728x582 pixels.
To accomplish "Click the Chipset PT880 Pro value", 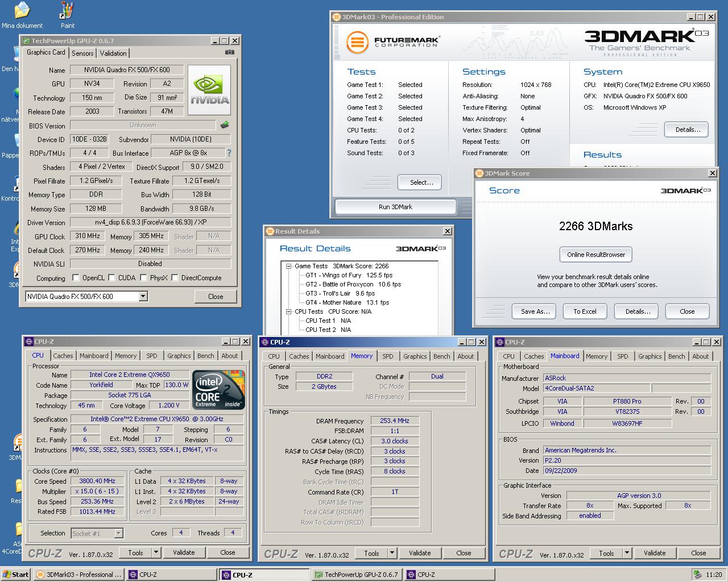I will click(x=628, y=401).
